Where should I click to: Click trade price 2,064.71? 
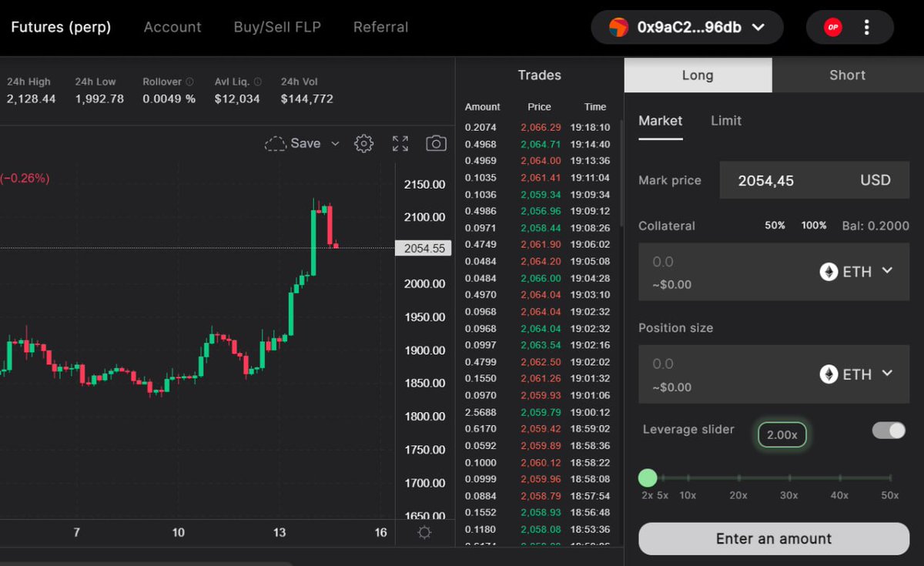click(x=541, y=144)
